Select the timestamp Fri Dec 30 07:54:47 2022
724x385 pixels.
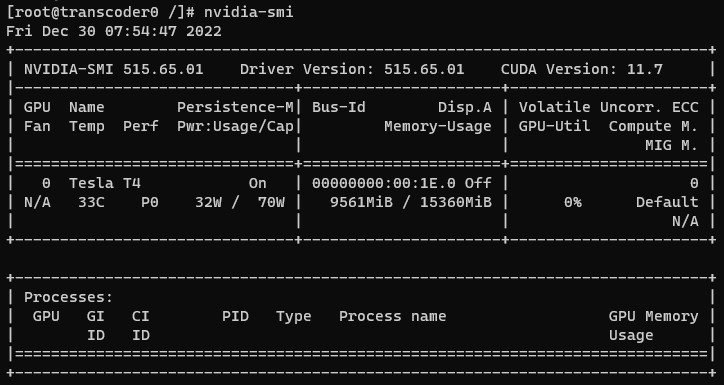click(x=114, y=31)
